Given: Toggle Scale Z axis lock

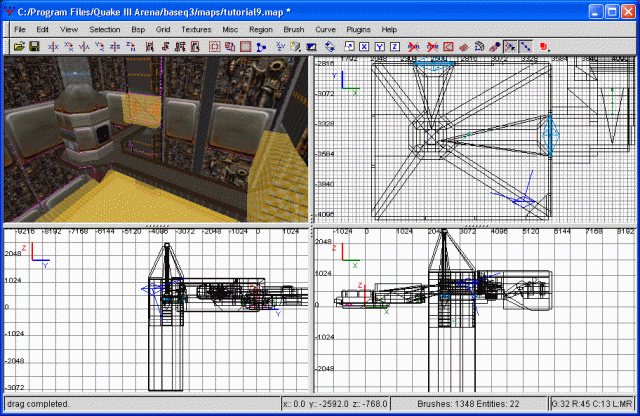Looking at the screenshot, I should pos(395,47).
